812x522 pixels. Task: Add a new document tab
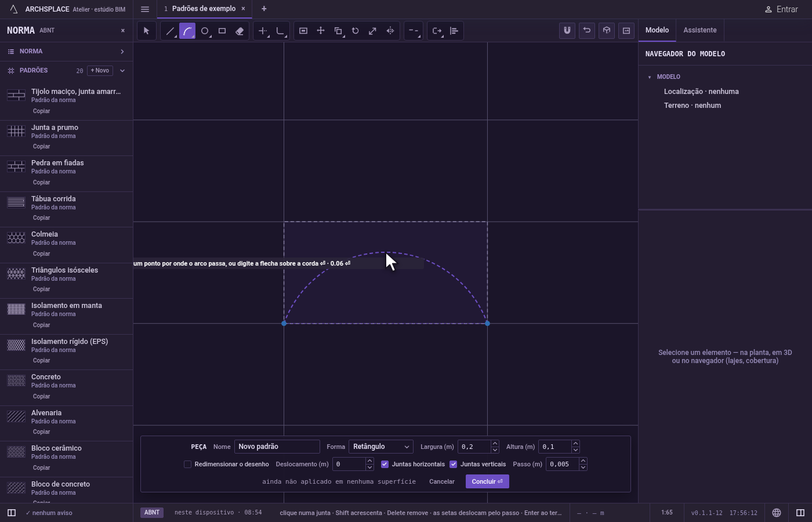click(x=264, y=9)
